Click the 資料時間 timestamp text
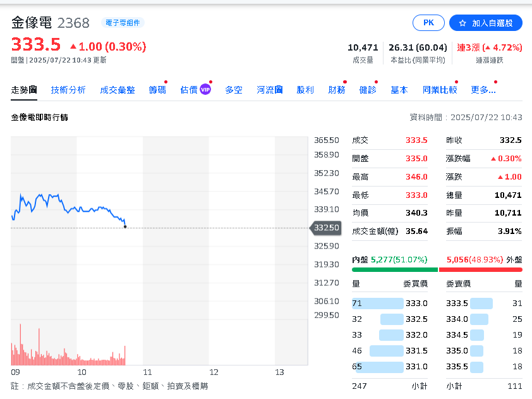This screenshot has width=532, height=399. pyautogui.click(x=466, y=118)
